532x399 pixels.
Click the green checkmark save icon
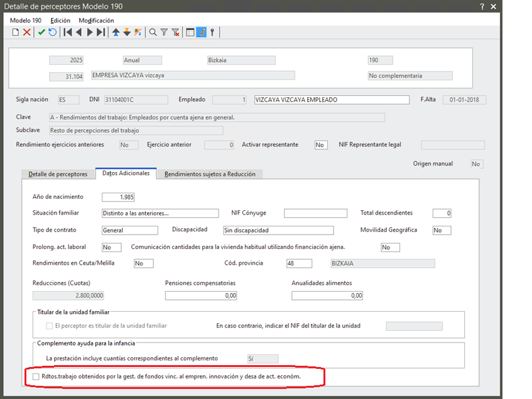tap(41, 33)
